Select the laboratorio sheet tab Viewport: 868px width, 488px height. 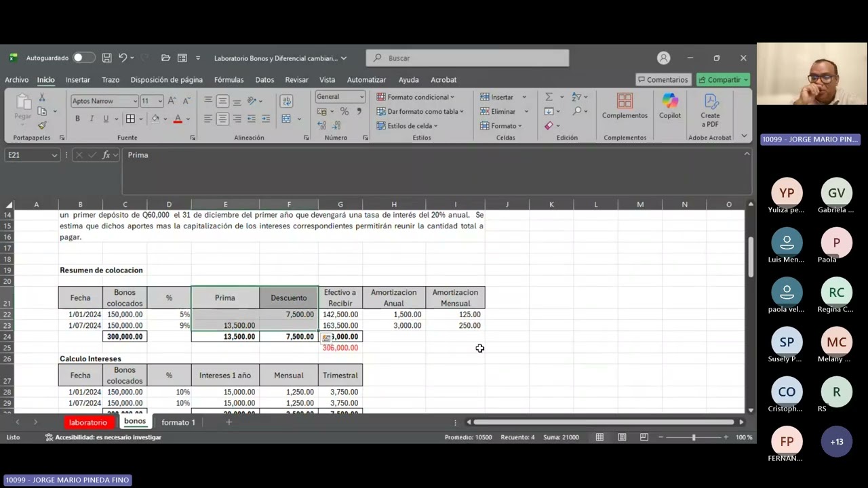click(87, 422)
